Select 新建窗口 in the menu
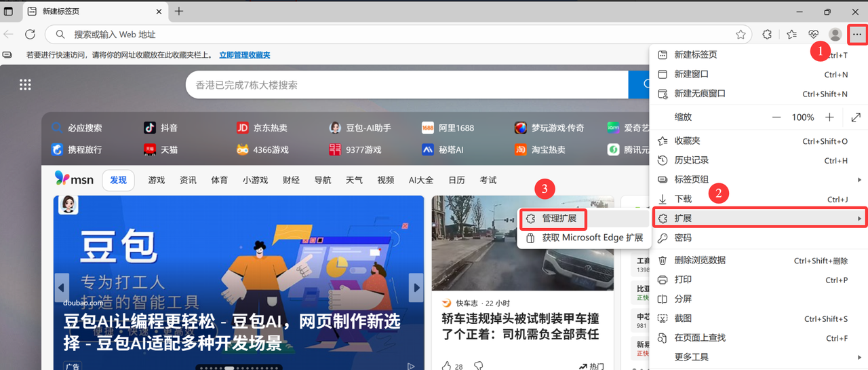 (759, 74)
